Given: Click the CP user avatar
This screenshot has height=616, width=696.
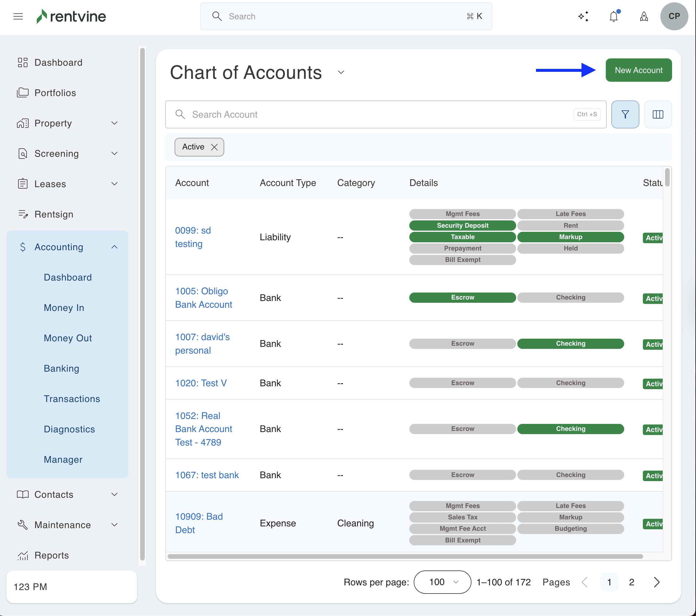Looking at the screenshot, I should click(x=674, y=16).
